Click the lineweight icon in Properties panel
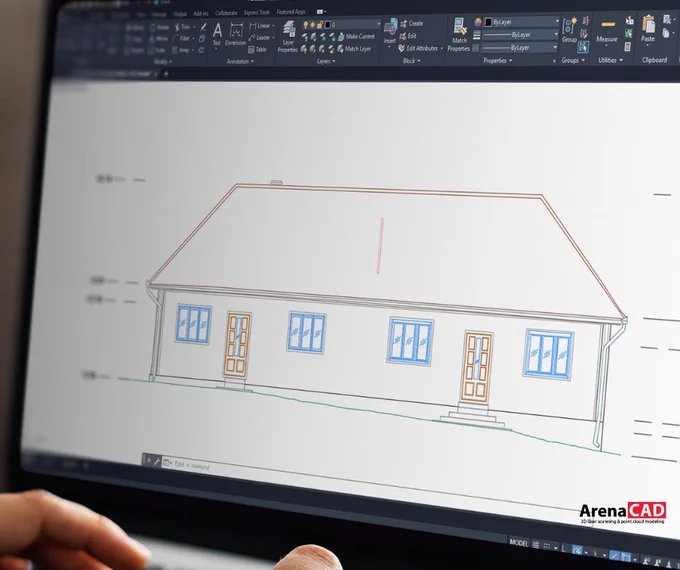680x570 pixels. pyautogui.click(x=477, y=35)
